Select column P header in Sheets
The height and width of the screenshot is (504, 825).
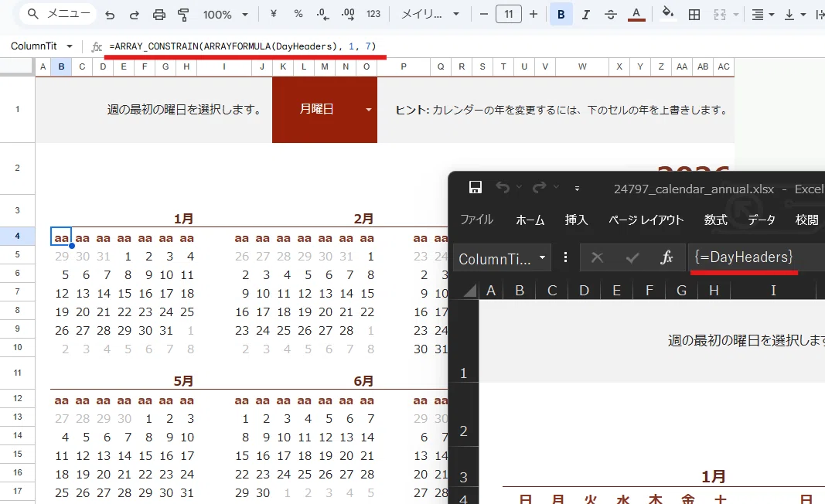tap(404, 66)
